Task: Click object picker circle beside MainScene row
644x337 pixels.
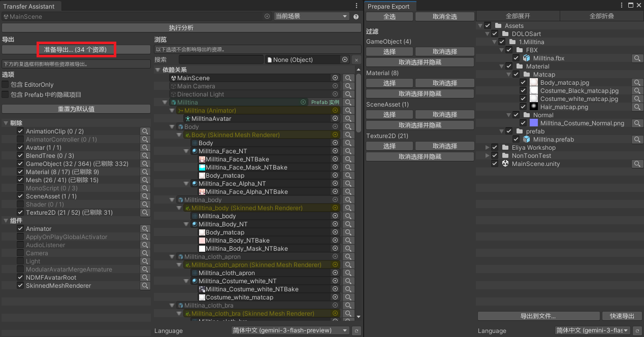Action: point(335,78)
